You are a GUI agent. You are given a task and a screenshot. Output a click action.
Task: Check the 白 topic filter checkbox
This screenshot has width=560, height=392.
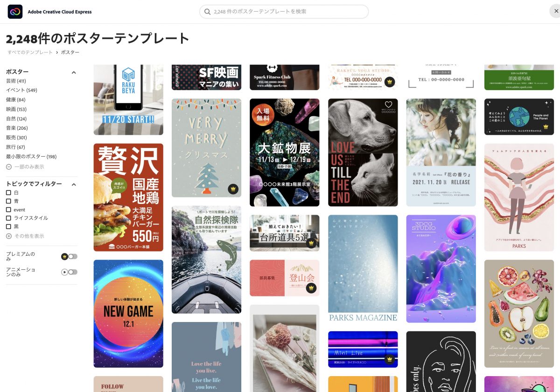[x=8, y=193]
